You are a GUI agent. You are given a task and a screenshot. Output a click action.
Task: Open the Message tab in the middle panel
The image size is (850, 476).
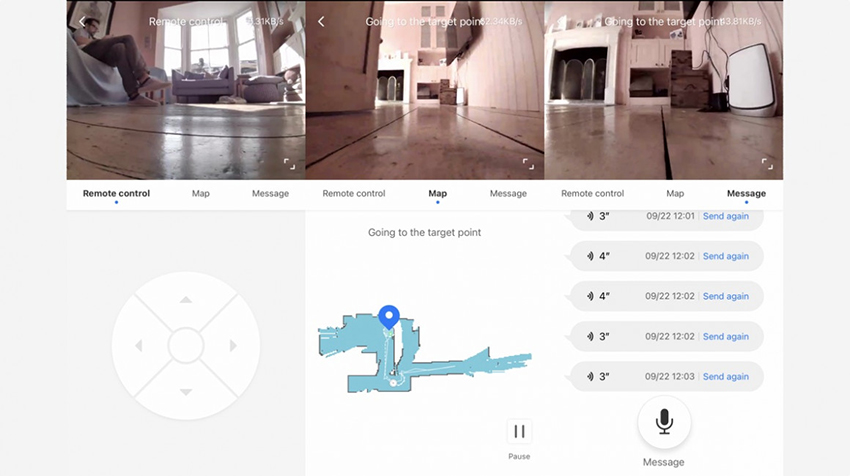[x=508, y=194]
